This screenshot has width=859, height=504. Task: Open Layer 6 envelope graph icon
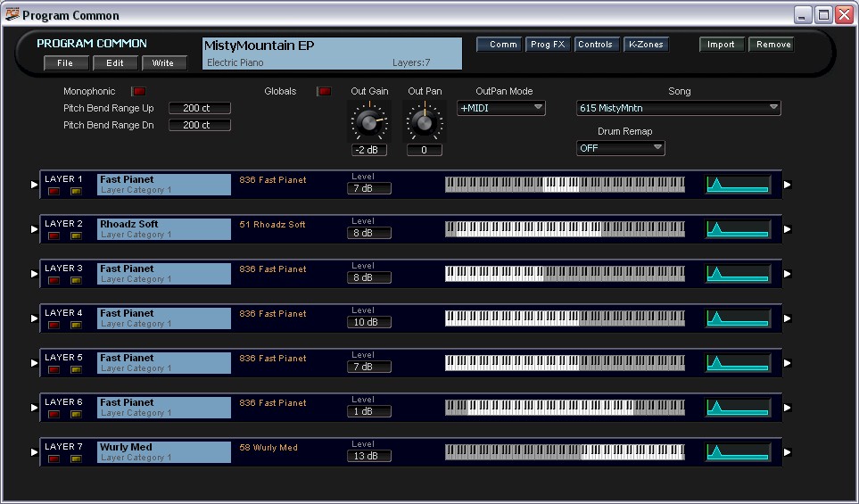[738, 408]
